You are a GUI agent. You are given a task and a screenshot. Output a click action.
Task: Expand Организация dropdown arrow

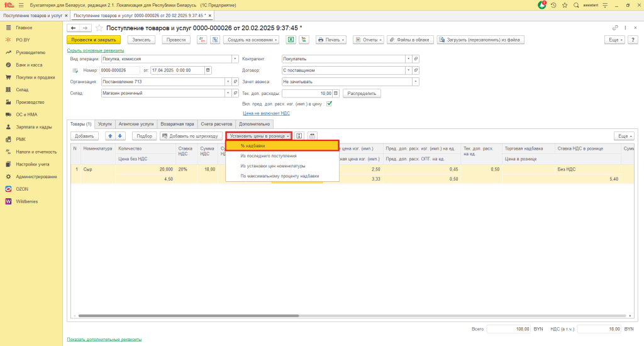(228, 82)
